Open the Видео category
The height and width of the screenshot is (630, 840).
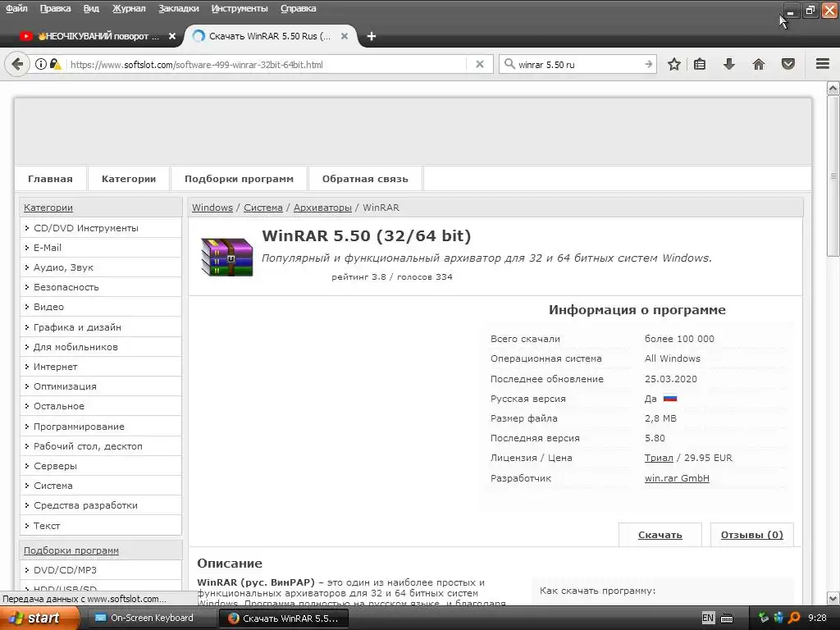pos(48,307)
